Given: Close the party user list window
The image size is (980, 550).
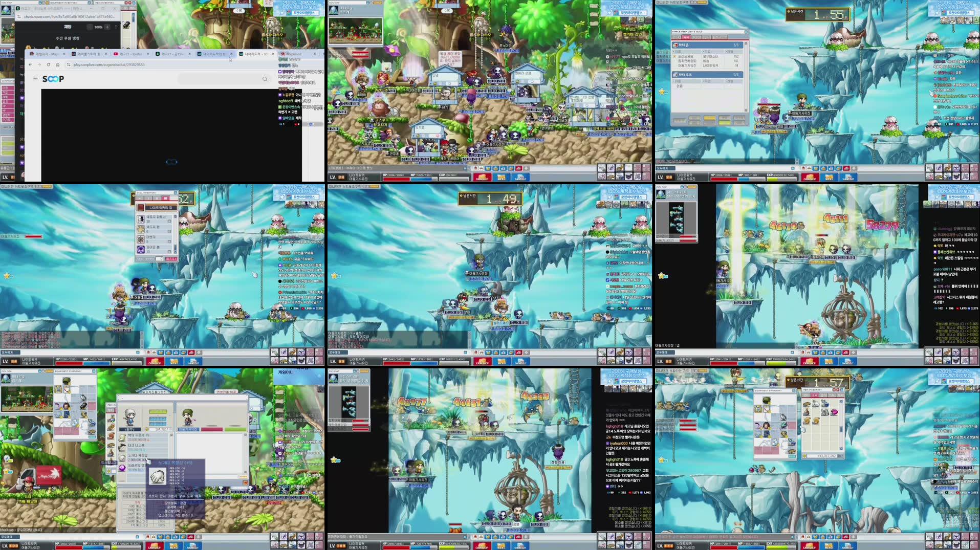Looking at the screenshot, I should point(746,32).
